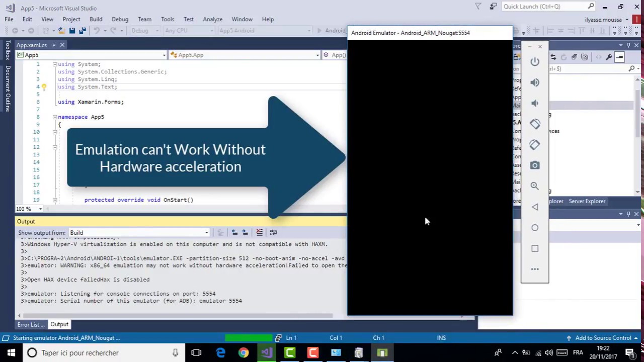Open Solution Explorer properties wrench
The image size is (644, 362).
608,57
